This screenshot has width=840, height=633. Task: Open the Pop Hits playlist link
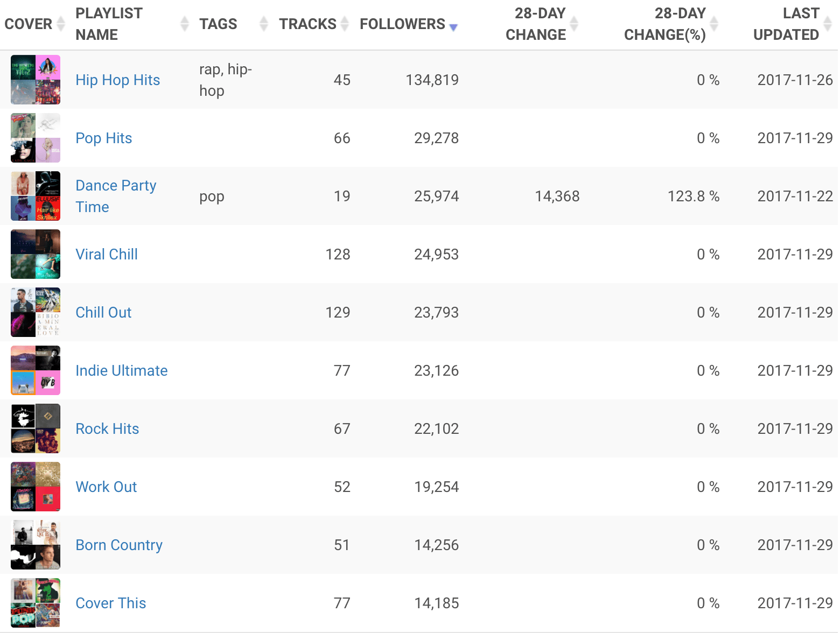103,138
